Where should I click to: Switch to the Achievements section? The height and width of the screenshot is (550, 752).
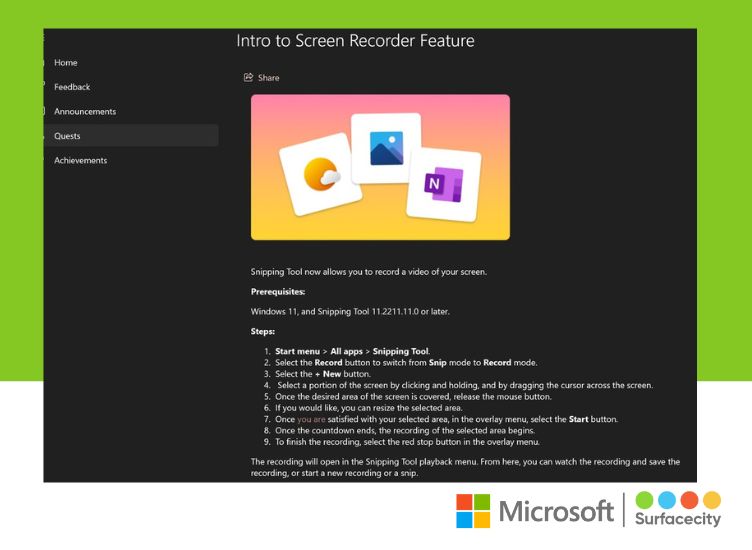point(80,160)
